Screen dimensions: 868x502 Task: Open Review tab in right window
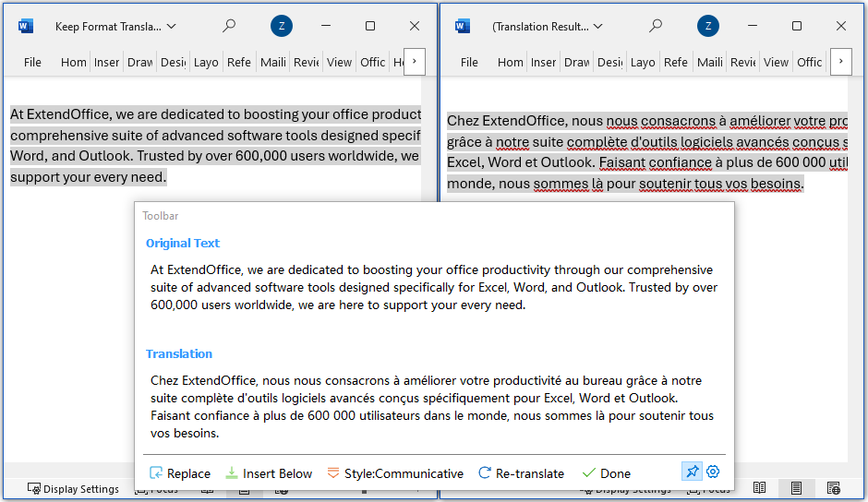743,63
